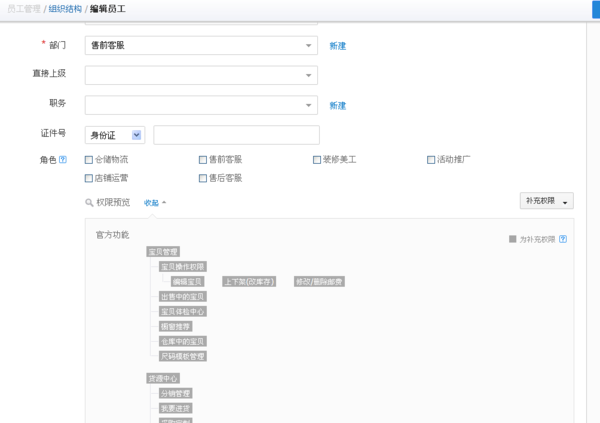Click the blue button at top-right corner
Image resolution: width=600 pixels, height=423 pixels.
coord(596,9)
